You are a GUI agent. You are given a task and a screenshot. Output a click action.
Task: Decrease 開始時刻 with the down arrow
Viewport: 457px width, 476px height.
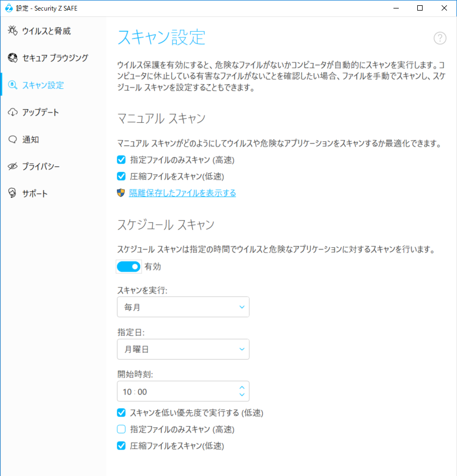[242, 395]
